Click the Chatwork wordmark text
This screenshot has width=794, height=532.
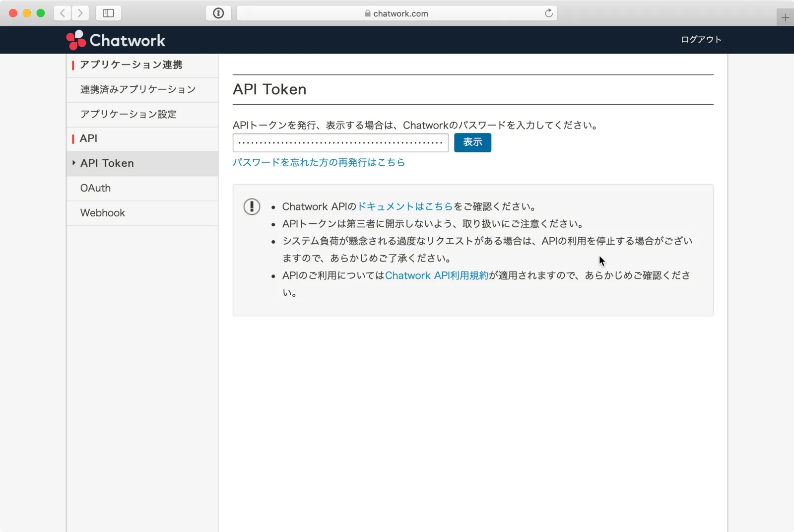[x=128, y=40]
